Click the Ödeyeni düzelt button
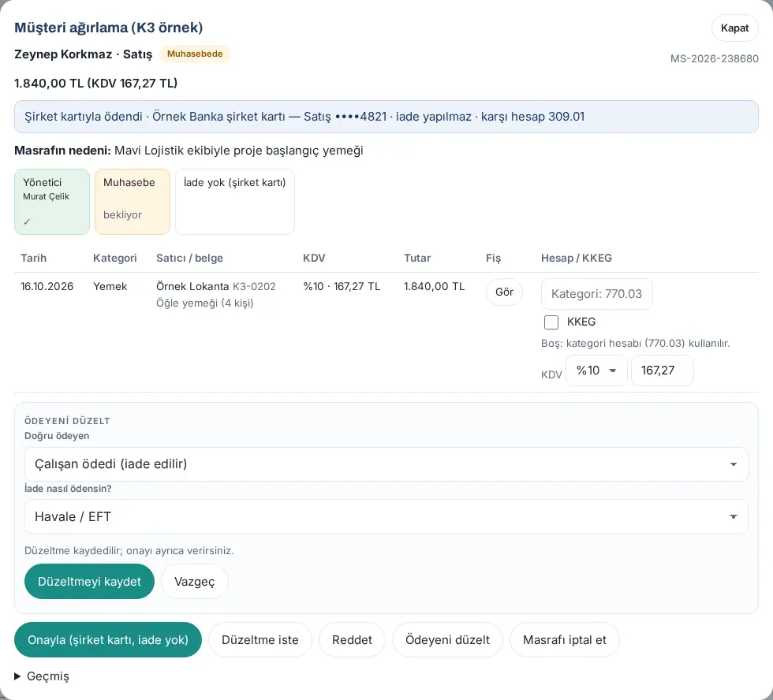 447,640
